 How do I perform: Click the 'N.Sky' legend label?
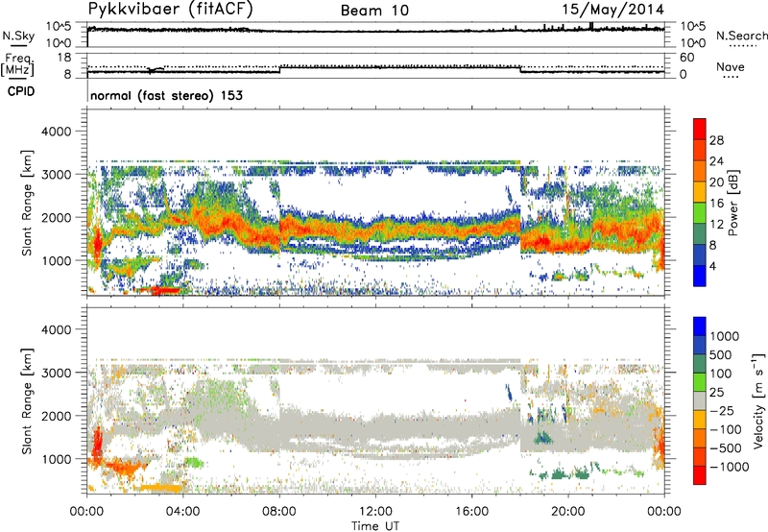click(x=18, y=36)
